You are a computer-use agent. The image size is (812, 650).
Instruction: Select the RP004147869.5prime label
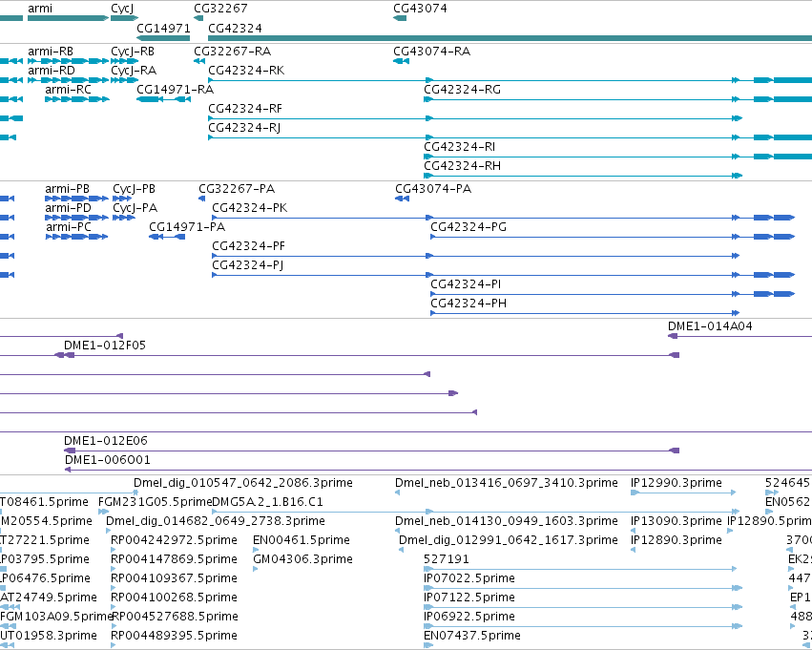pyautogui.click(x=174, y=560)
